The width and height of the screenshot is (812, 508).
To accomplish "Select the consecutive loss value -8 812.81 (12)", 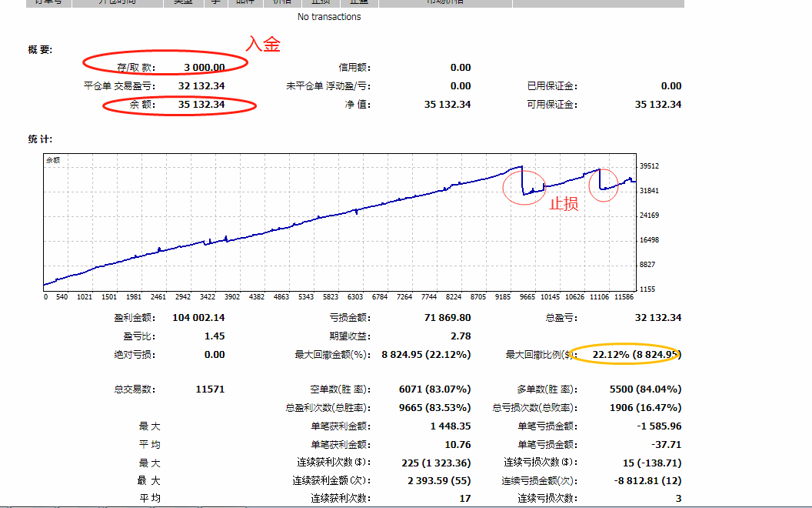I will tap(647, 481).
